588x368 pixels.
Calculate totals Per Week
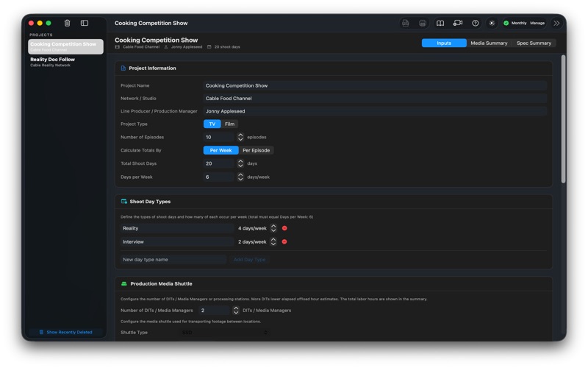(221, 150)
